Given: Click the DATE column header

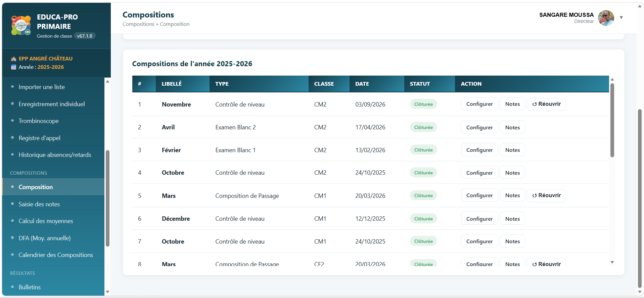Looking at the screenshot, I should 377,84.
